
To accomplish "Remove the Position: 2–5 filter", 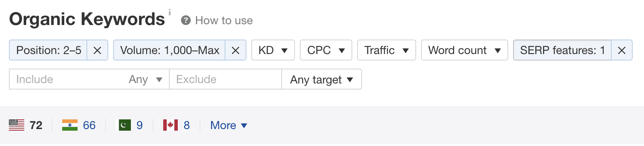I will click(97, 50).
